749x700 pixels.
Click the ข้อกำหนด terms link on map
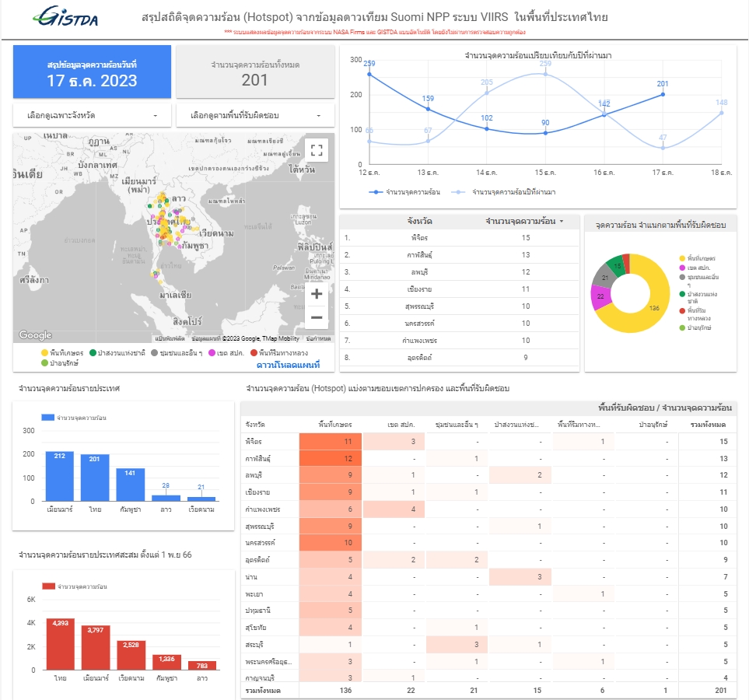click(318, 339)
